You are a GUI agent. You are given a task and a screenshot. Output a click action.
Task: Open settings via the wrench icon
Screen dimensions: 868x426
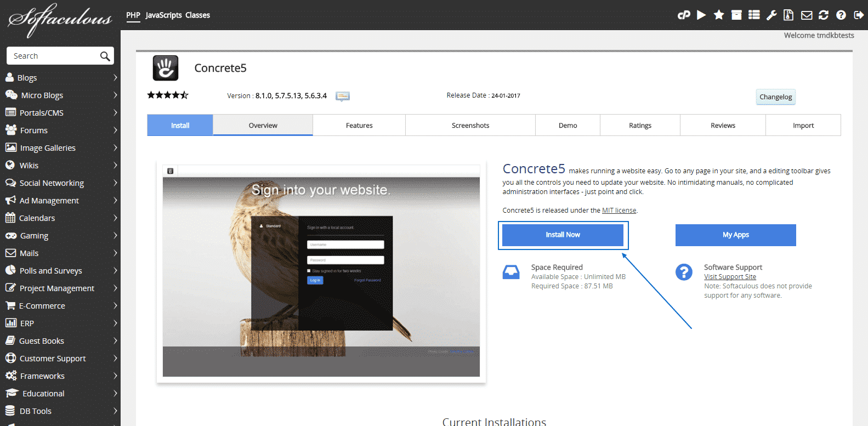click(x=771, y=15)
